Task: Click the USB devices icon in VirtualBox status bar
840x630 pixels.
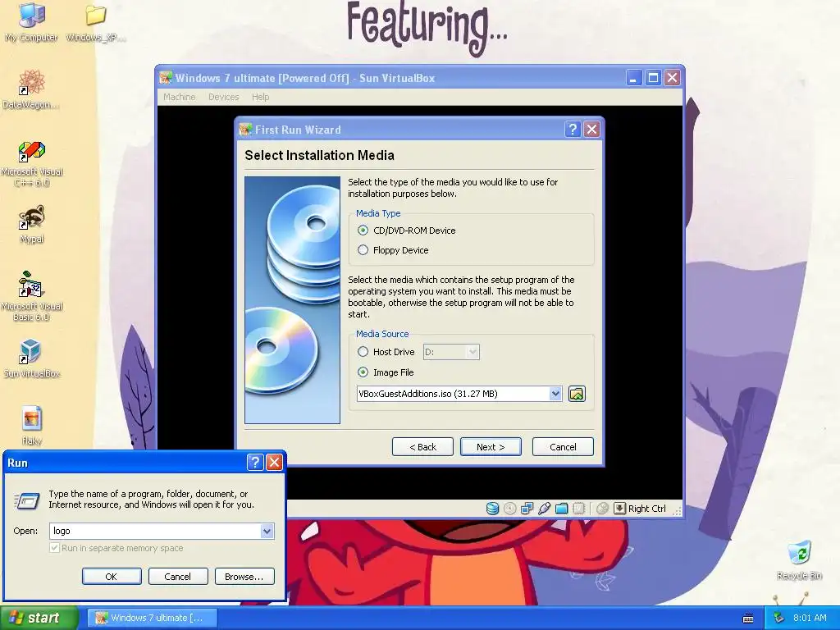Action: pyautogui.click(x=545, y=509)
